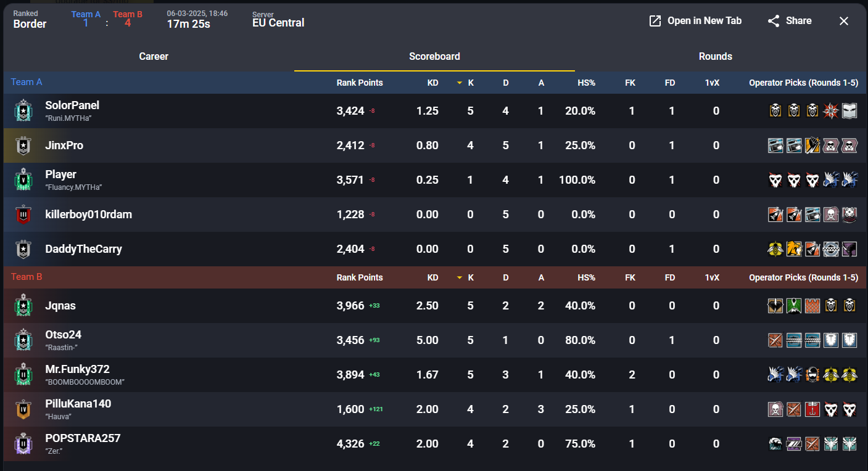Sort Team A by the KD column

coord(432,83)
